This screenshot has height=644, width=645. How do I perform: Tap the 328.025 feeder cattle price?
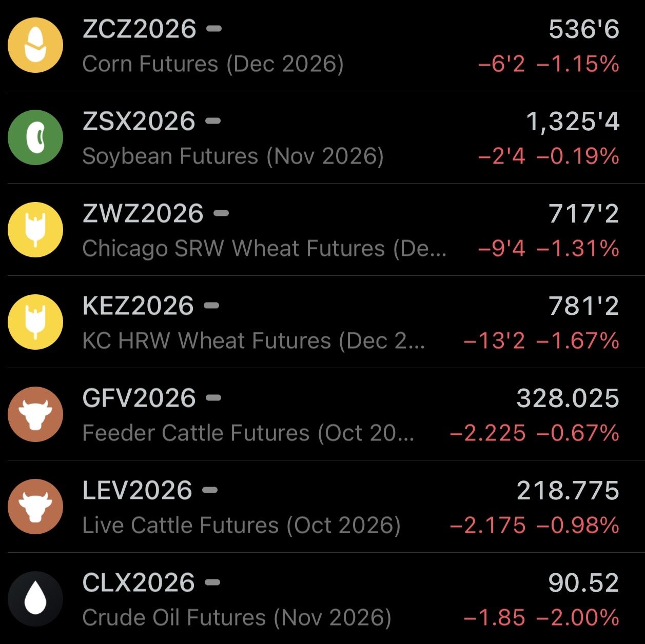pos(568,398)
